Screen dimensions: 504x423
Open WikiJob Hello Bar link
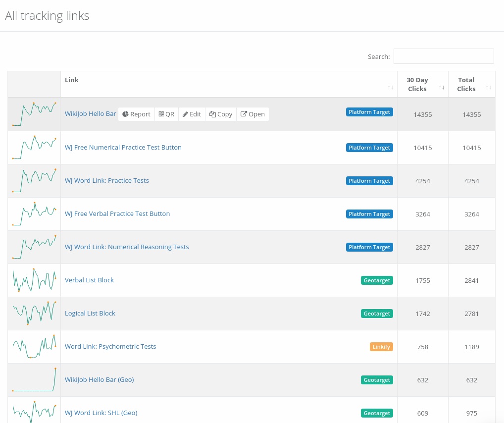[90, 113]
